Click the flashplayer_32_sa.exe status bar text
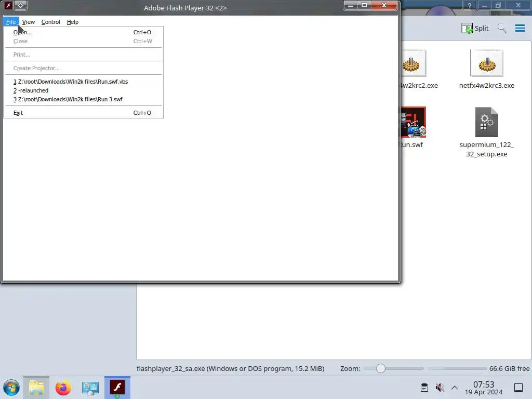The height and width of the screenshot is (399, 532). click(x=230, y=368)
